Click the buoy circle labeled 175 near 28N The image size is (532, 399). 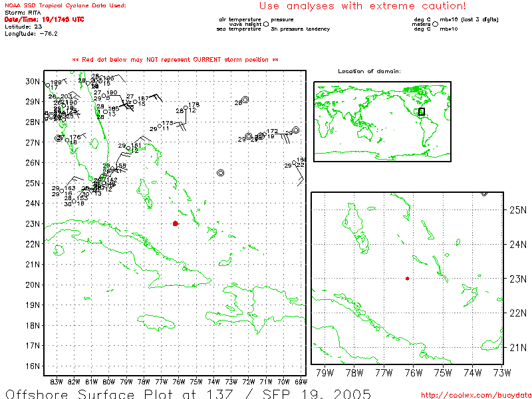(x=160, y=125)
